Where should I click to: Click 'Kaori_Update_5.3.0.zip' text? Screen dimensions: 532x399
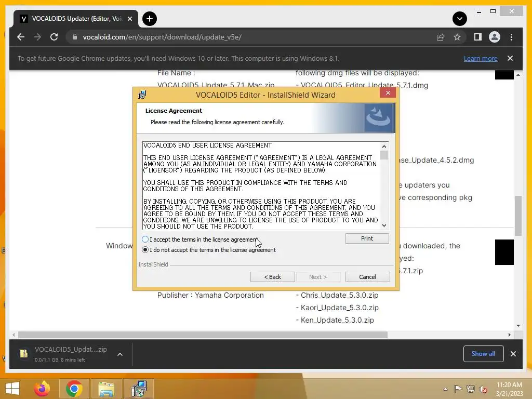pos(340,308)
